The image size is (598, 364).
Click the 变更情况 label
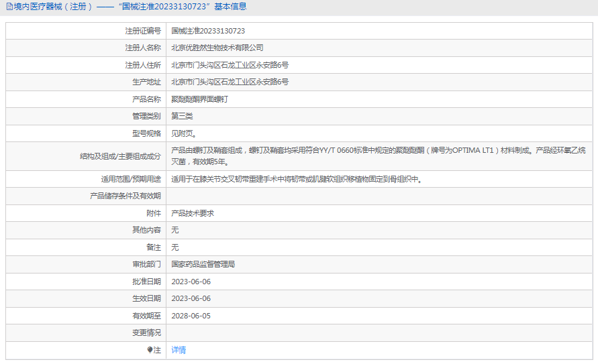click(146, 332)
